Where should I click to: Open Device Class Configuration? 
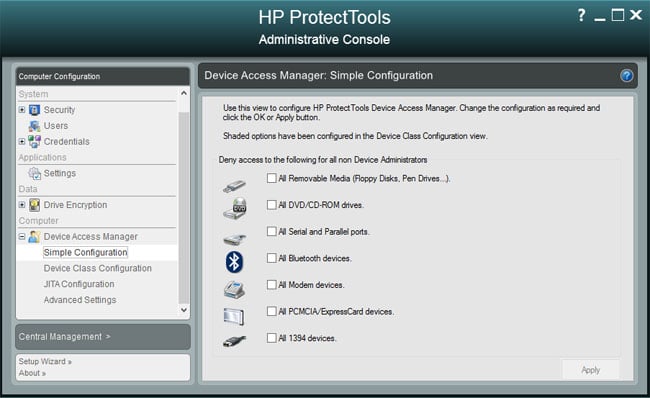pos(98,268)
